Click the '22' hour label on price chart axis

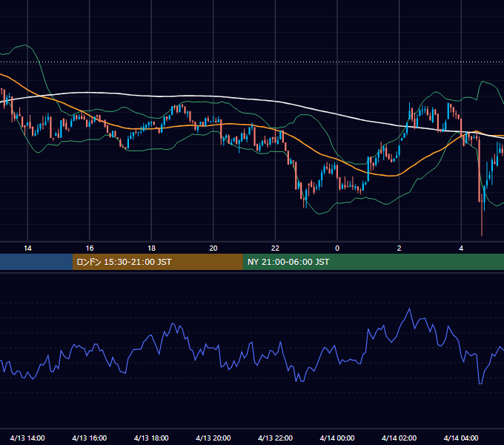click(275, 248)
